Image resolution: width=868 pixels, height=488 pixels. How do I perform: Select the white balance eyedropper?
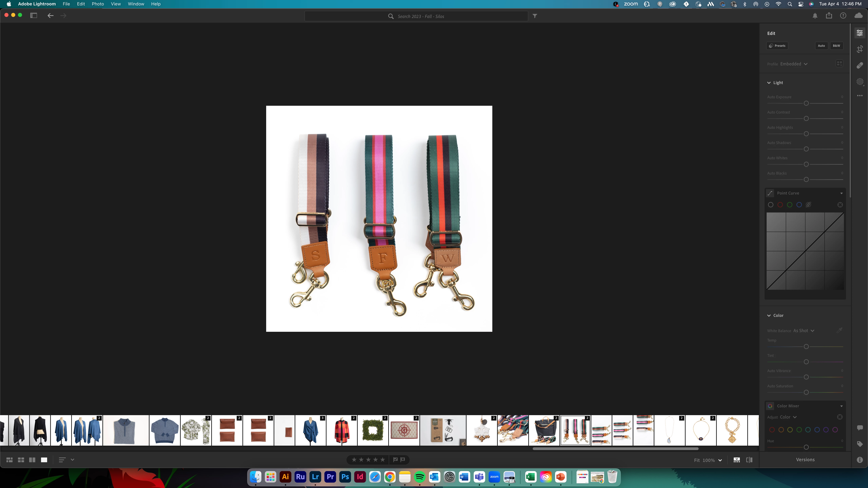pyautogui.click(x=839, y=330)
